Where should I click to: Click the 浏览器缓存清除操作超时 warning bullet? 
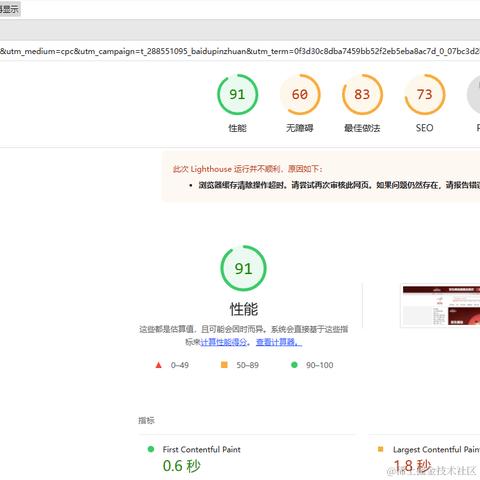coord(339,185)
